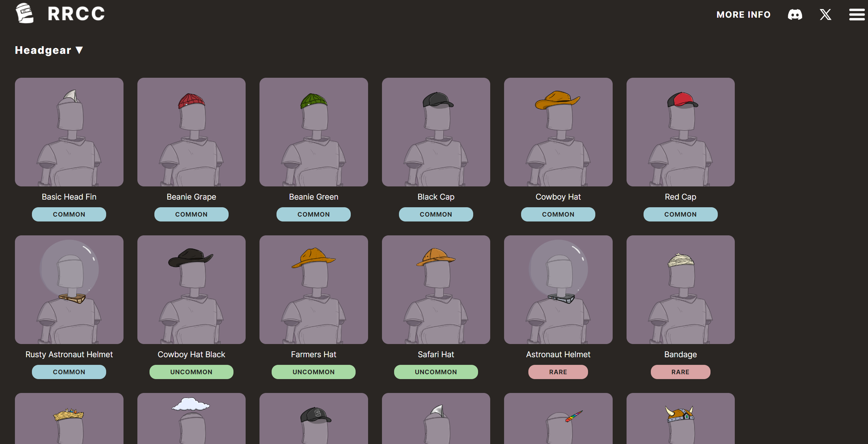This screenshot has width=868, height=444.
Task: Select the Beanie Grape thumbnail
Action: pyautogui.click(x=192, y=132)
